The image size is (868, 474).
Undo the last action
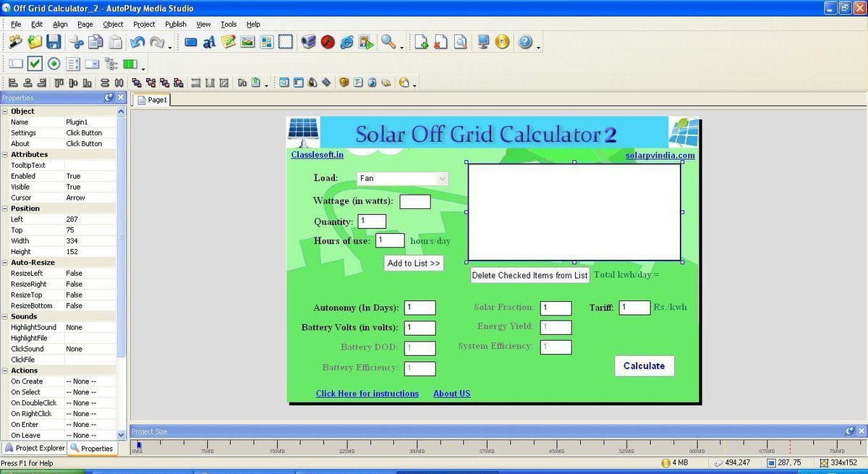(137, 42)
